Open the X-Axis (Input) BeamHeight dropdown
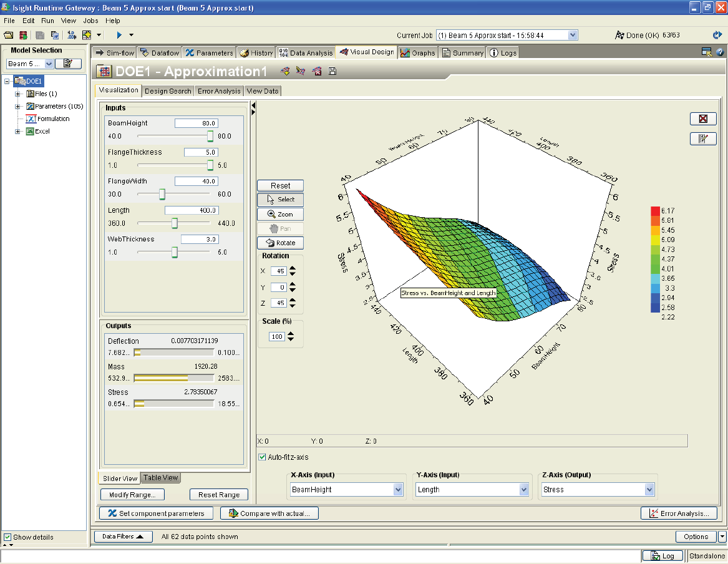Image resolution: width=728 pixels, height=564 pixels. pos(398,490)
